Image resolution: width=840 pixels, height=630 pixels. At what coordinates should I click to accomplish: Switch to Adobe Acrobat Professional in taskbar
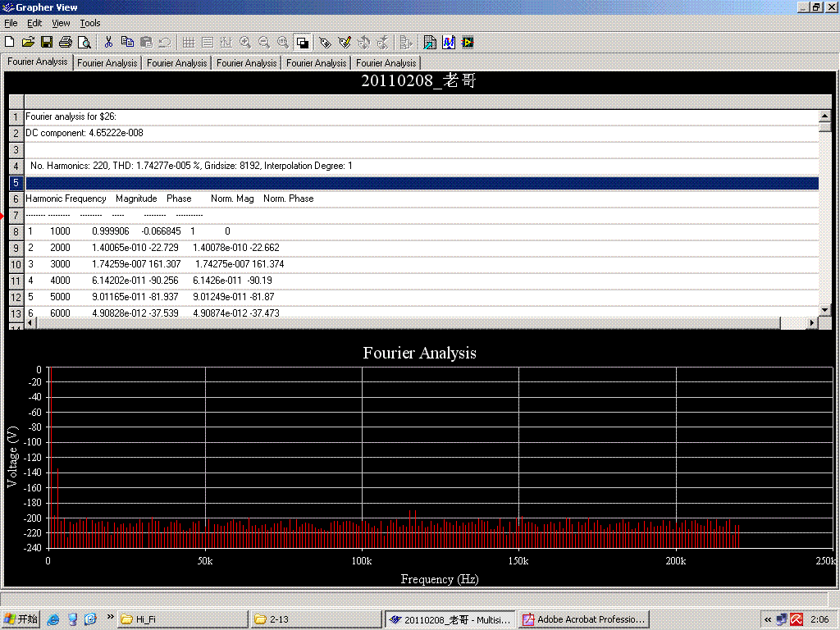pos(586,619)
